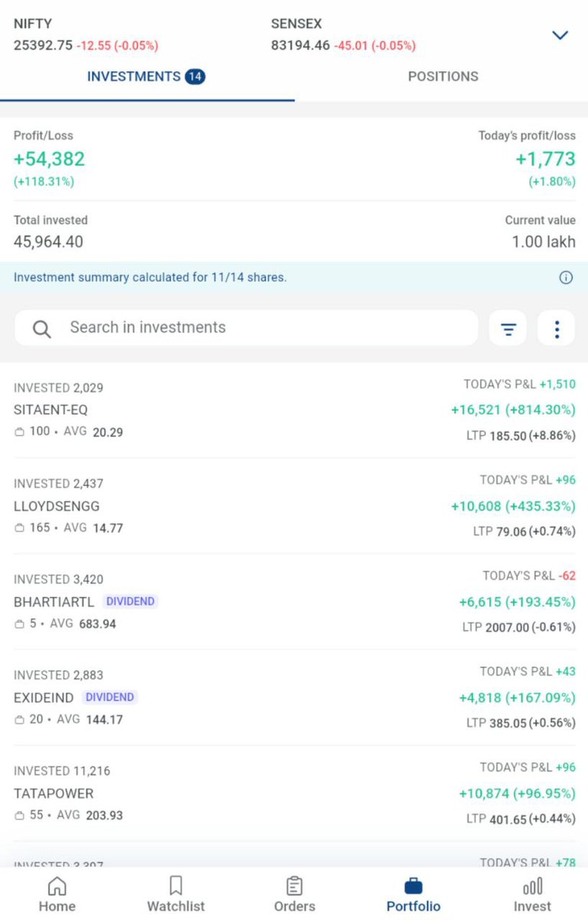Click the investment summary info icon
588x920 pixels.
pyautogui.click(x=566, y=278)
